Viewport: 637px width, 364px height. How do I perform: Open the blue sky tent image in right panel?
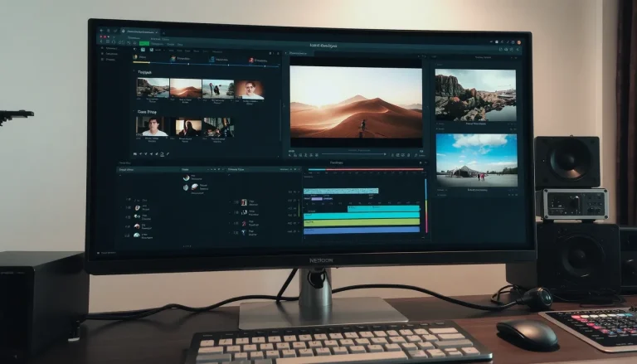[477, 161]
